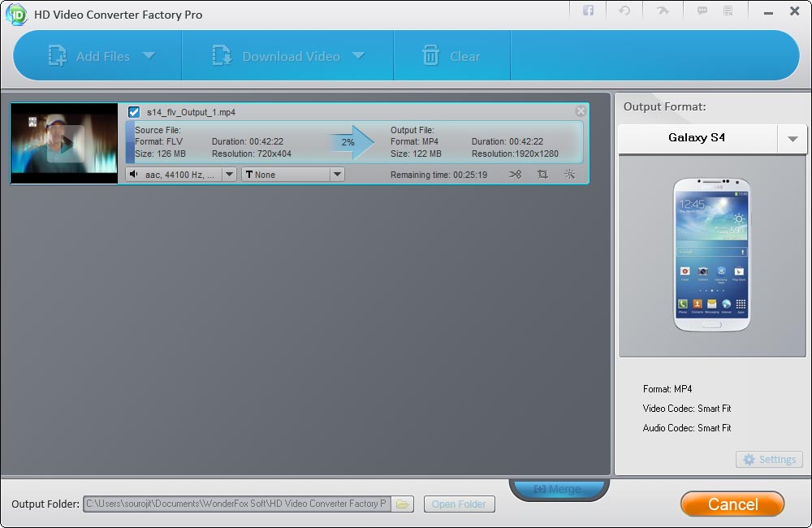812x528 pixels.
Task: Click the speaker icon in audio dropdown
Action: tap(134, 174)
